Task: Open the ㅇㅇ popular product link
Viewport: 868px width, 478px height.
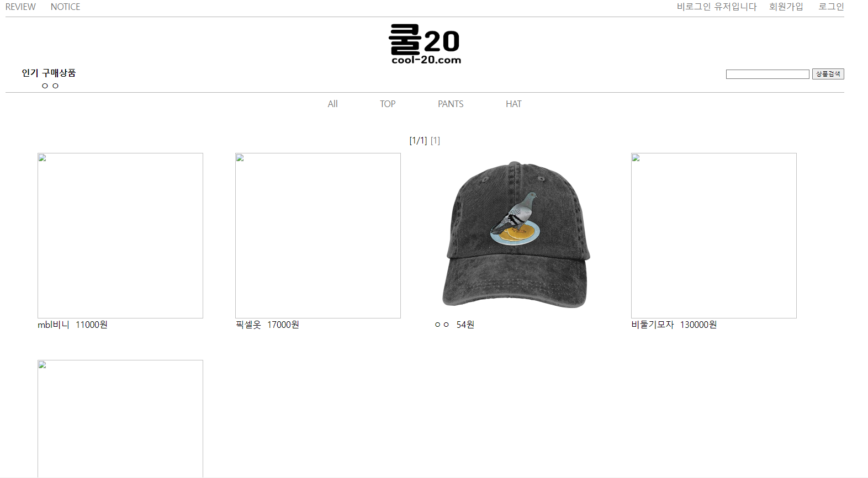Action: tap(50, 86)
